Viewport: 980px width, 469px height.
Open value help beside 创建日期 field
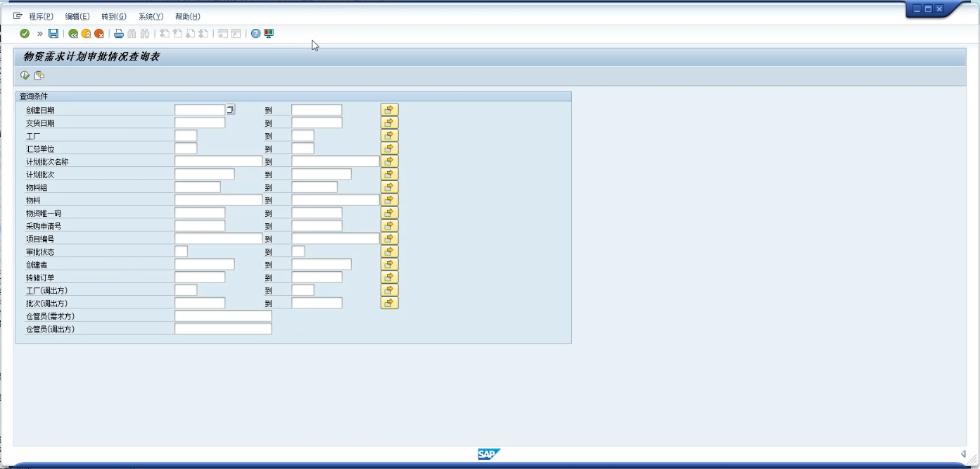click(231, 110)
